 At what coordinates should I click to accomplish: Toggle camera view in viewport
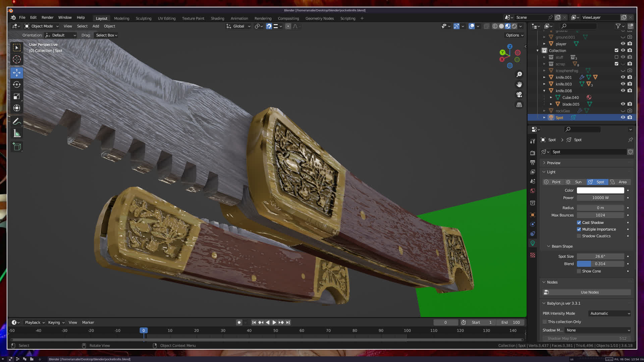(519, 95)
